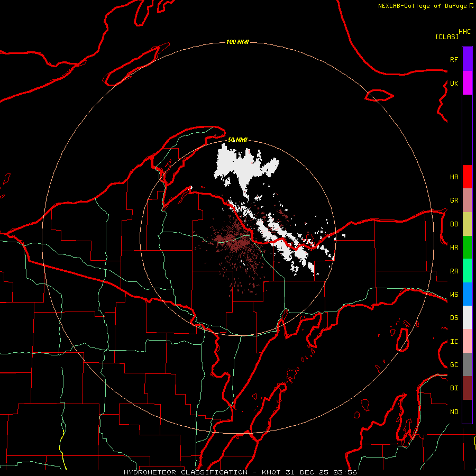This screenshot has height=476, width=476.
Task: Click the UK magenta legend swatch
Action: point(467,83)
